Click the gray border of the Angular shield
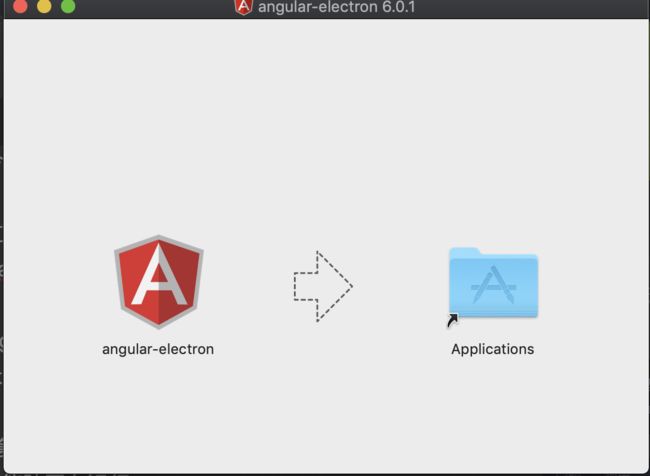This screenshot has height=476, width=650. [118, 274]
